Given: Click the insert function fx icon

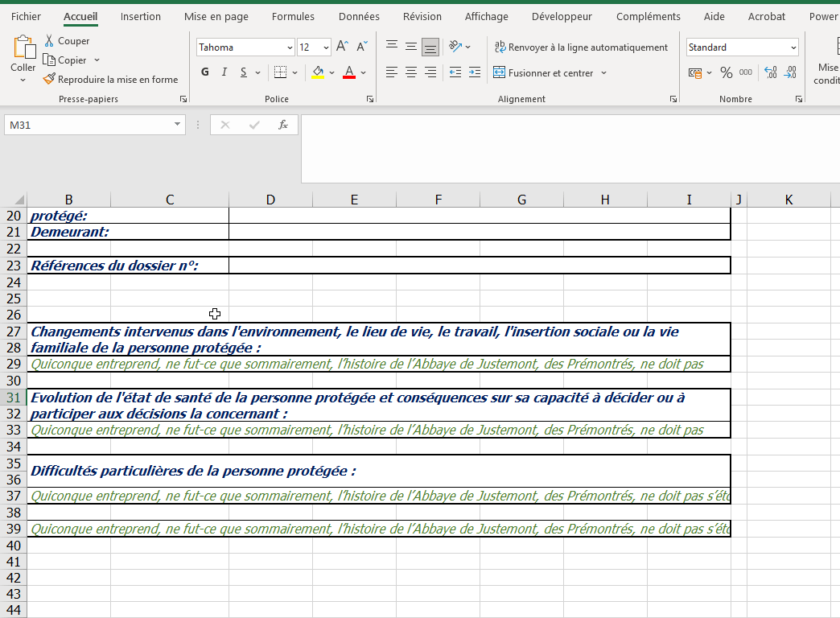Looking at the screenshot, I should pos(283,125).
